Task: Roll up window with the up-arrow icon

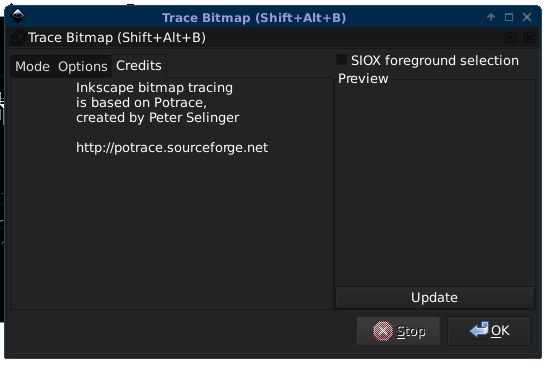Action: [491, 17]
